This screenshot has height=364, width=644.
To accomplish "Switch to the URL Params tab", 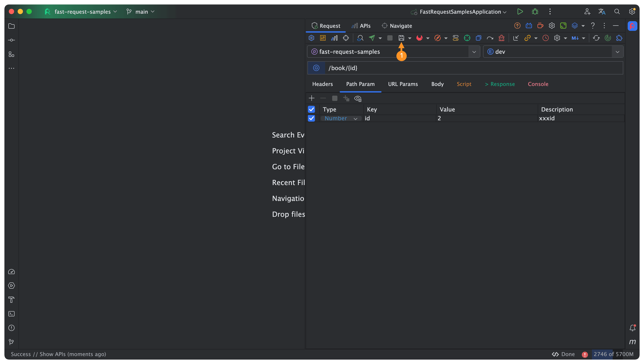I will pos(403,84).
